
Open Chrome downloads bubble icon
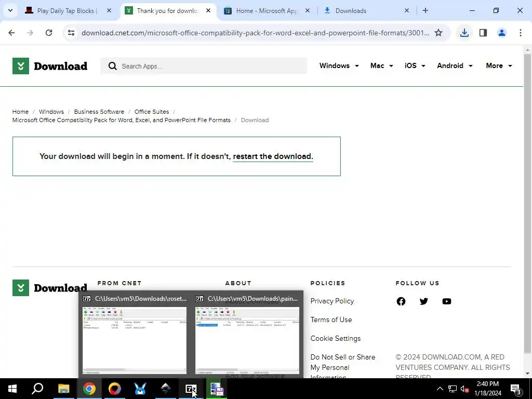(x=464, y=33)
